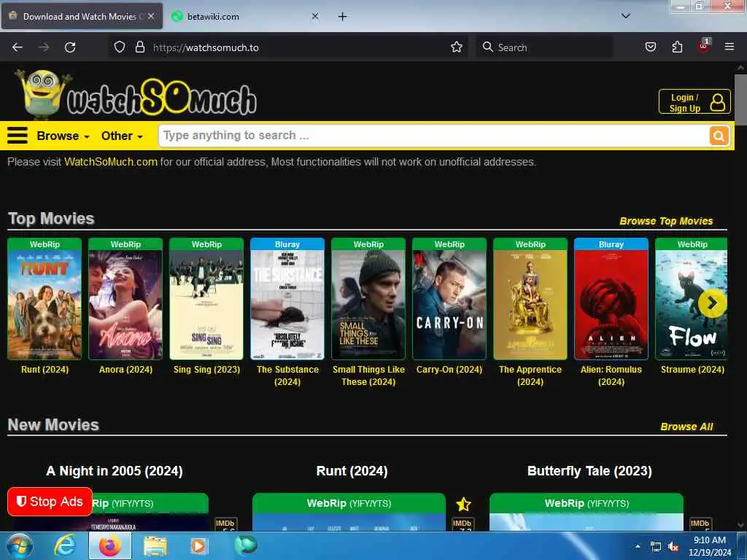The image size is (747, 560).
Task: Click the Carry-On (2024) title link
Action: click(x=449, y=370)
